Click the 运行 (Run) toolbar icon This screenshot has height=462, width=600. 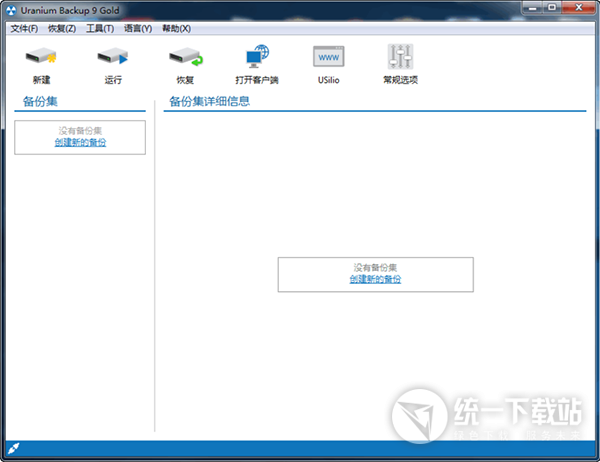[x=112, y=56]
